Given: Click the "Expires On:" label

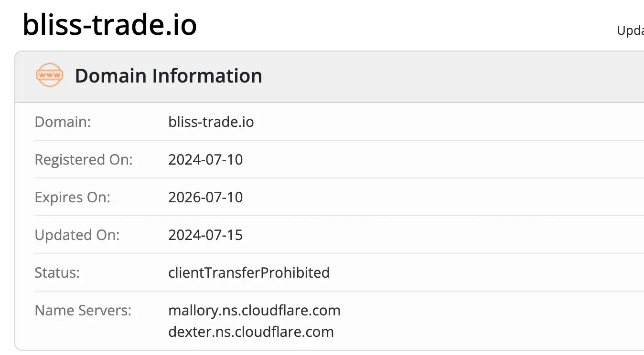Looking at the screenshot, I should coord(72,197).
